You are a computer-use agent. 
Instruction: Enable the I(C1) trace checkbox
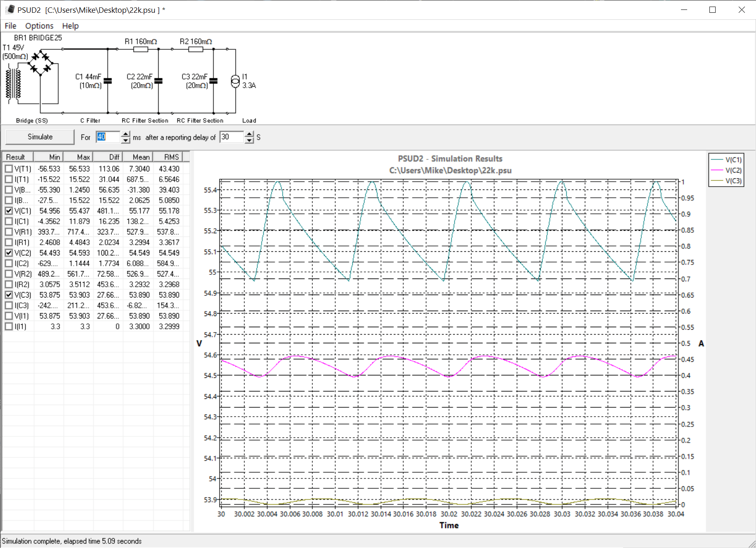[9, 221]
